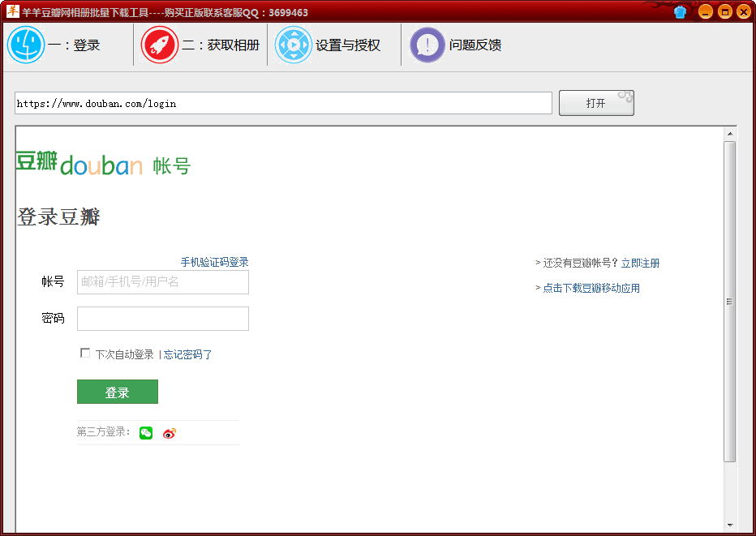
Task: Click the red rocket icon
Action: pos(160,45)
